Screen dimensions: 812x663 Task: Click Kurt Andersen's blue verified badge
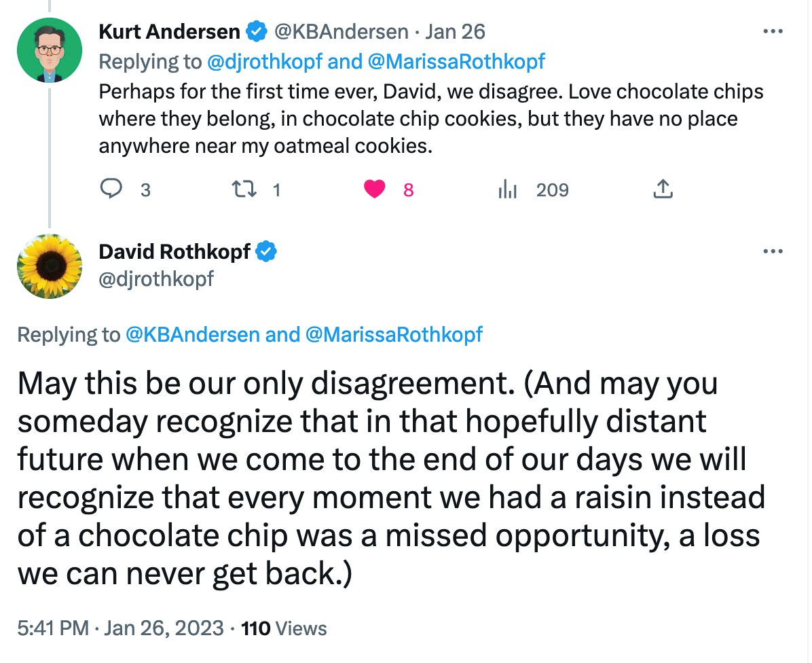click(x=255, y=31)
